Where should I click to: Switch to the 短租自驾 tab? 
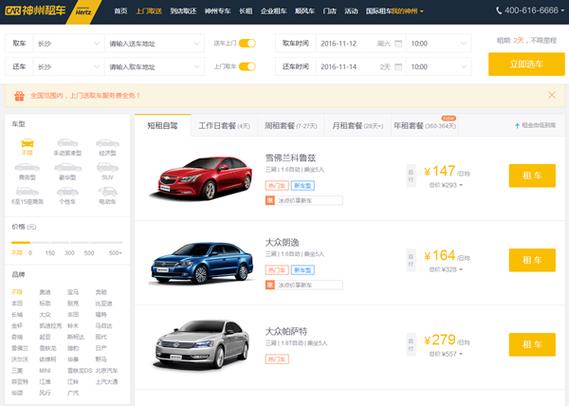pyautogui.click(x=163, y=126)
